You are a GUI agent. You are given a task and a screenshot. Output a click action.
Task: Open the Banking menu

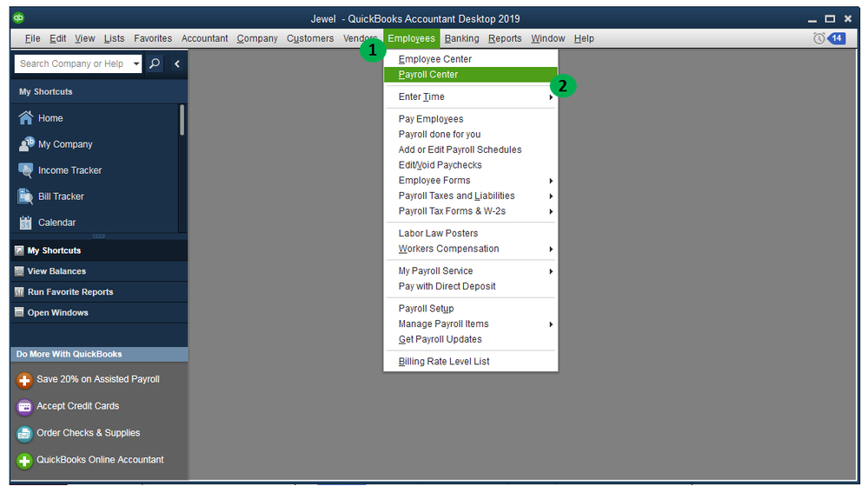click(x=461, y=38)
